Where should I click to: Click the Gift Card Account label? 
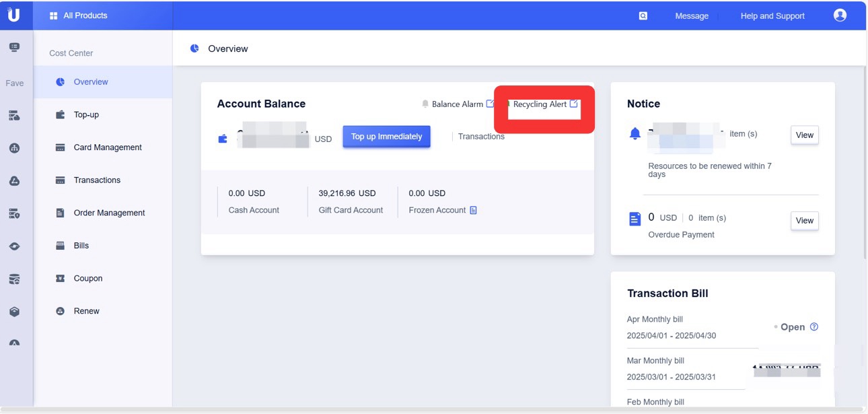click(351, 210)
